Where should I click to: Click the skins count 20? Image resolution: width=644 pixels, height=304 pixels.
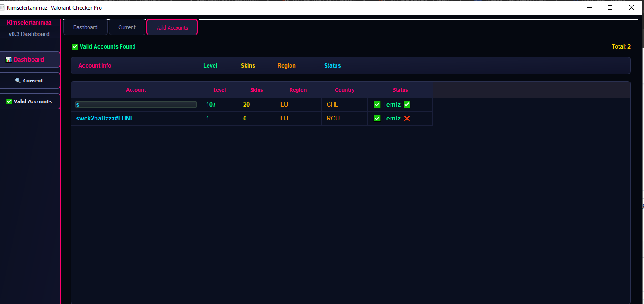246,105
